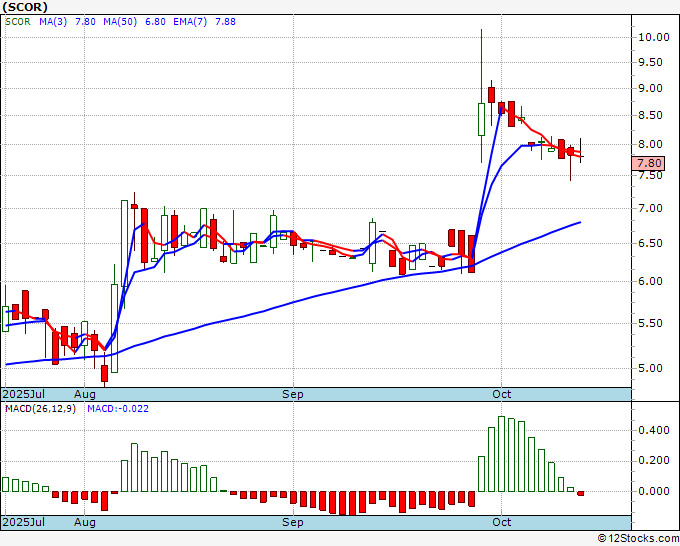This screenshot has height=546, width=680.
Task: Click the 0.400 MACD axis label
Action: pos(654,430)
